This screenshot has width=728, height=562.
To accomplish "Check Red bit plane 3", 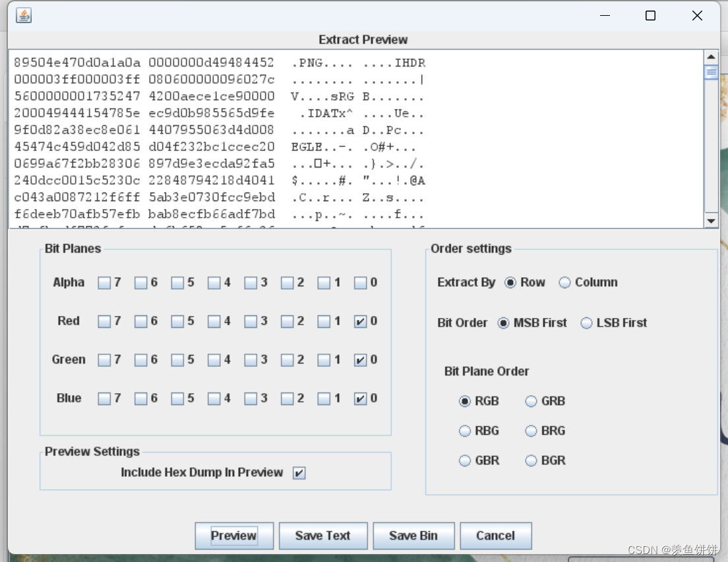I will (251, 321).
